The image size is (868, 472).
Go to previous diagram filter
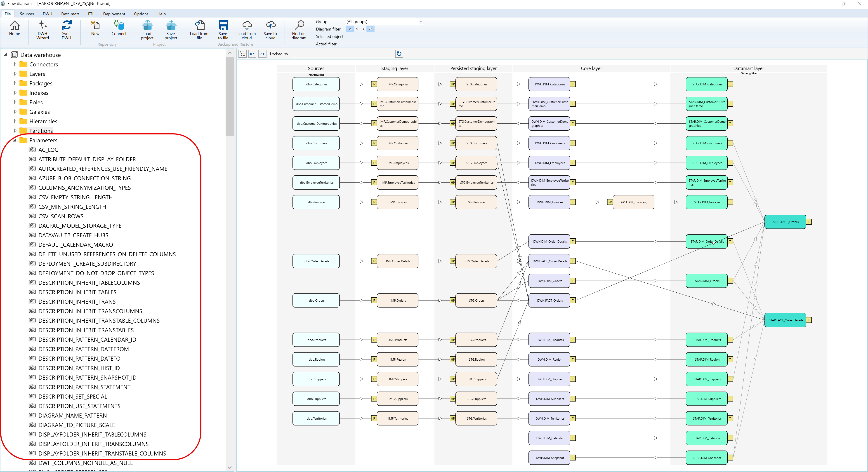357,29
